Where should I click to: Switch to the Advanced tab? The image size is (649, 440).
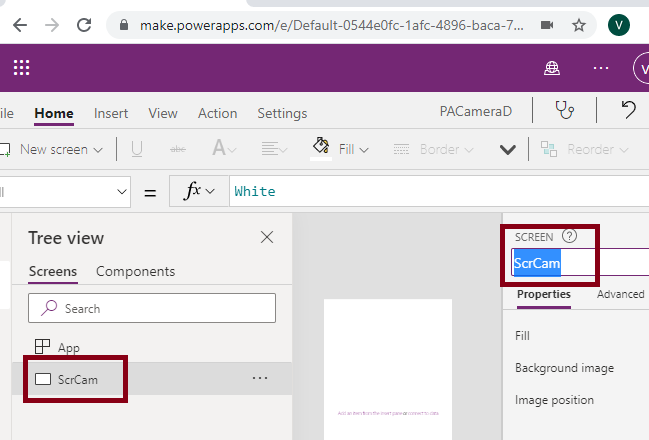click(x=620, y=294)
